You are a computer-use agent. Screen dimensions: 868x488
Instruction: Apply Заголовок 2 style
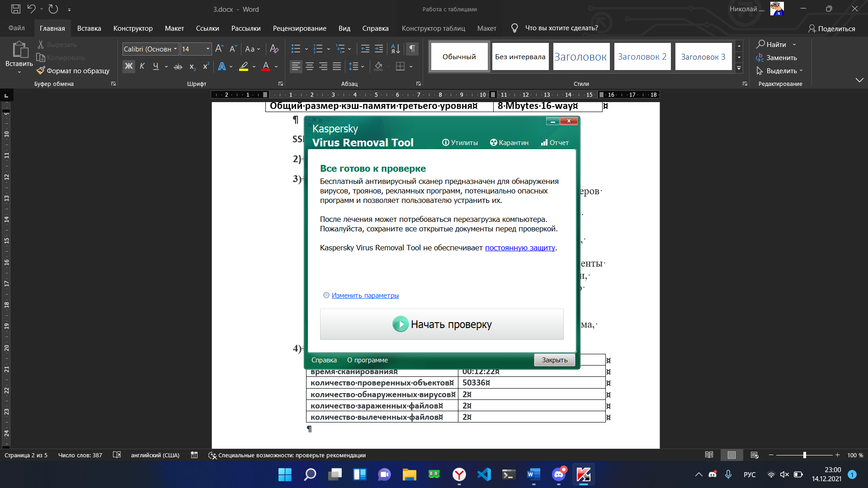pyautogui.click(x=642, y=56)
